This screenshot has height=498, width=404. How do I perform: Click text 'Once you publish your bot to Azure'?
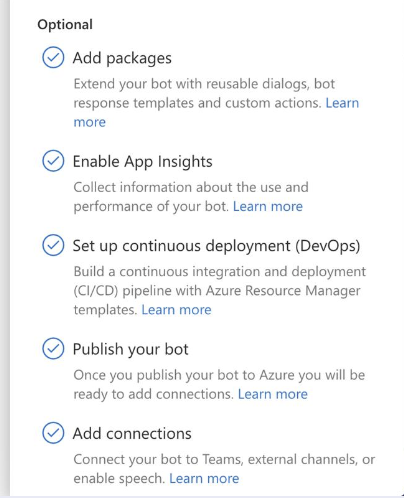pyautogui.click(x=184, y=375)
